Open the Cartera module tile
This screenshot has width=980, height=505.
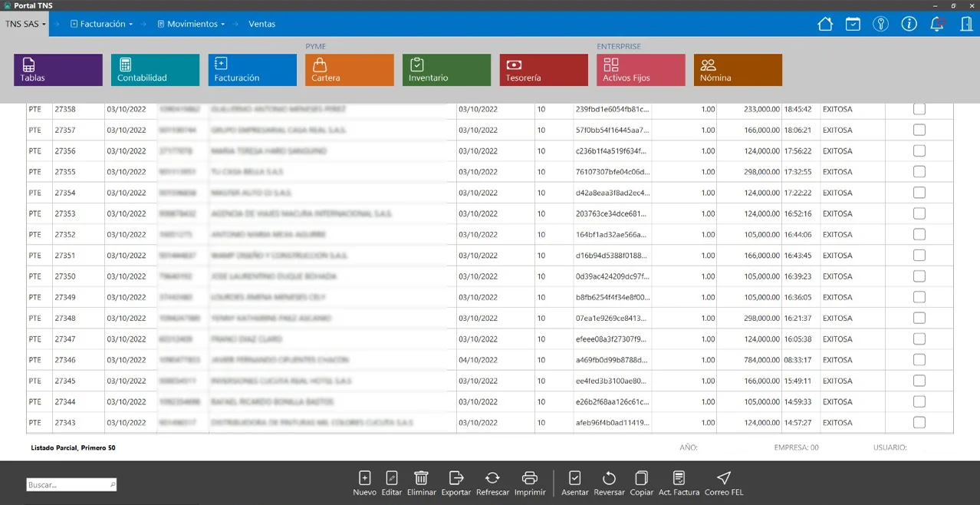click(x=350, y=70)
